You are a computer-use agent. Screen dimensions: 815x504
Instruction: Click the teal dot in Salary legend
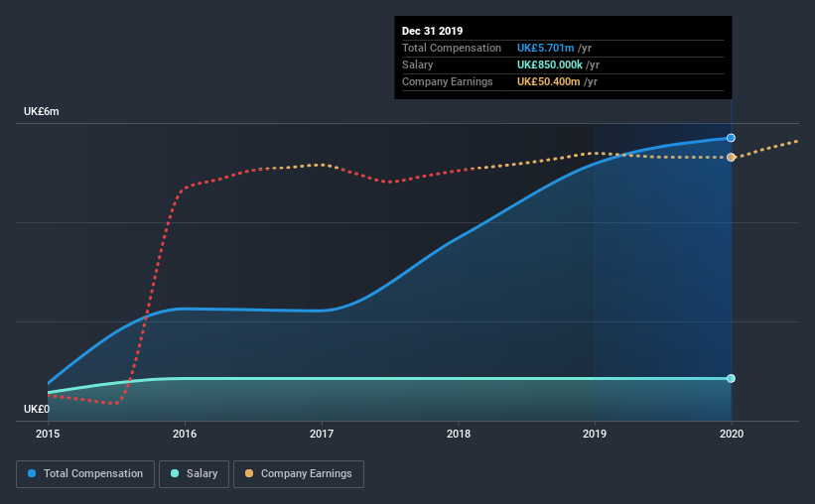pos(175,473)
